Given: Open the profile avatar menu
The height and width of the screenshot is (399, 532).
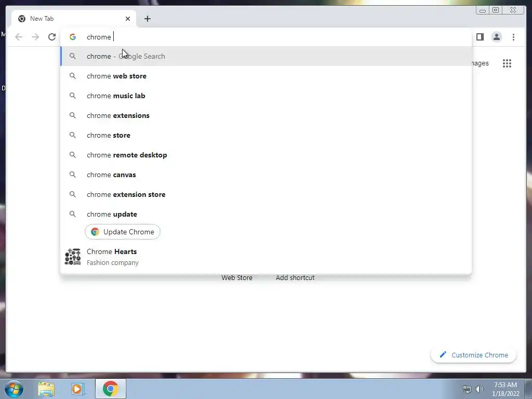Looking at the screenshot, I should click(496, 37).
